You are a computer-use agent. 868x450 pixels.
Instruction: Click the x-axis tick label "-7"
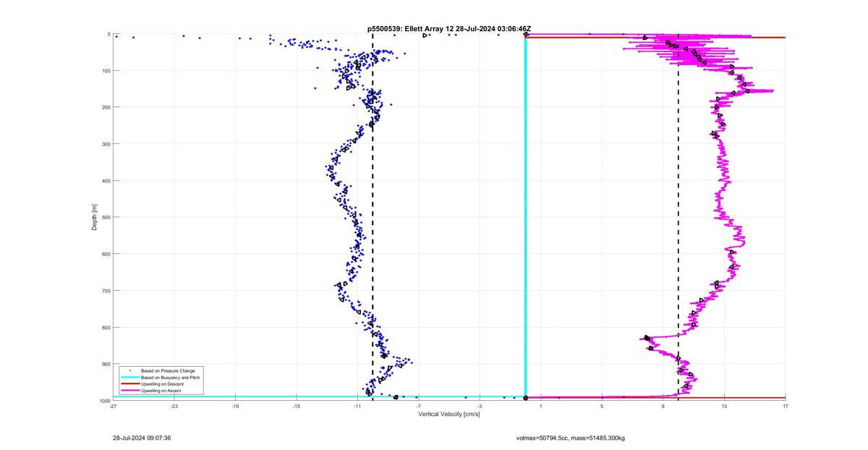tap(419, 406)
